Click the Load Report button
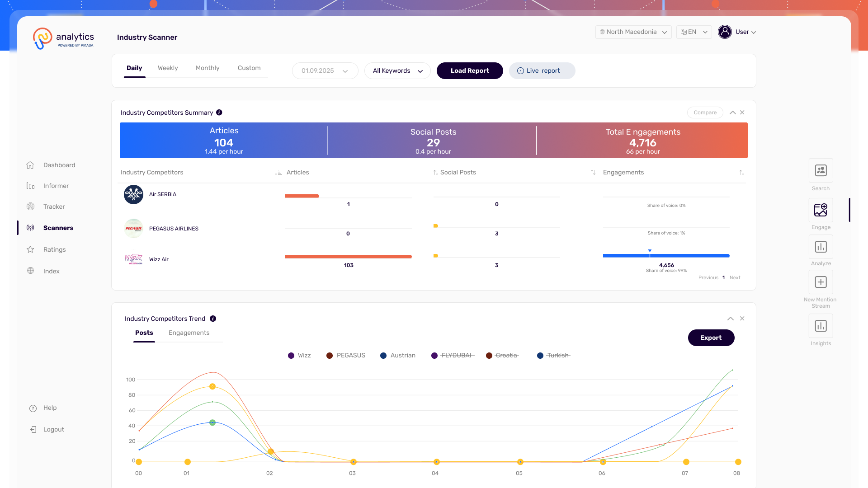 click(470, 70)
